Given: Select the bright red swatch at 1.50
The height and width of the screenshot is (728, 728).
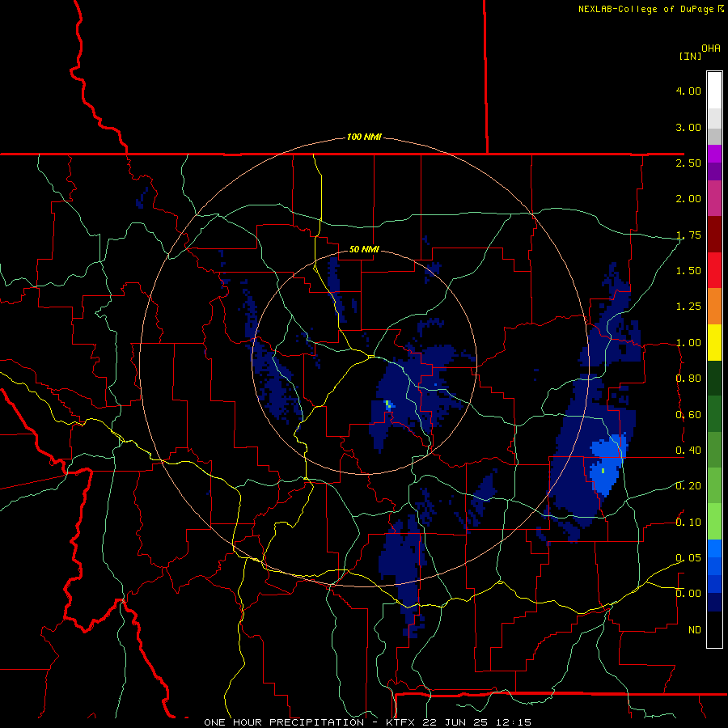Looking at the screenshot, I should pyautogui.click(x=714, y=270).
